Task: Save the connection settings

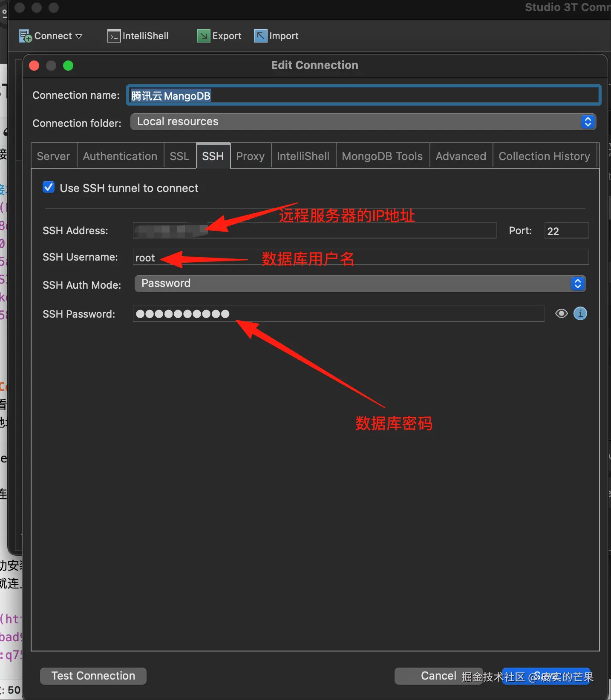Action: [x=547, y=676]
